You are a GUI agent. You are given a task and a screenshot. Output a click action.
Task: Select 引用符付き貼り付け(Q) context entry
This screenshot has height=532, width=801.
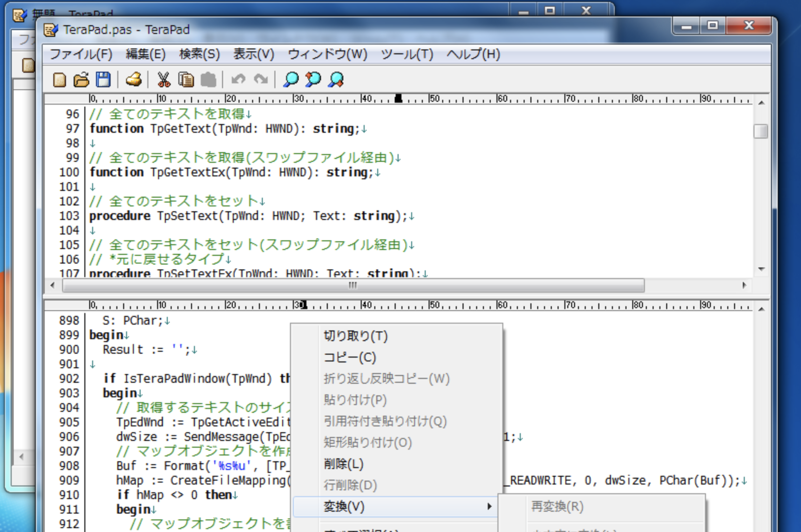397,421
